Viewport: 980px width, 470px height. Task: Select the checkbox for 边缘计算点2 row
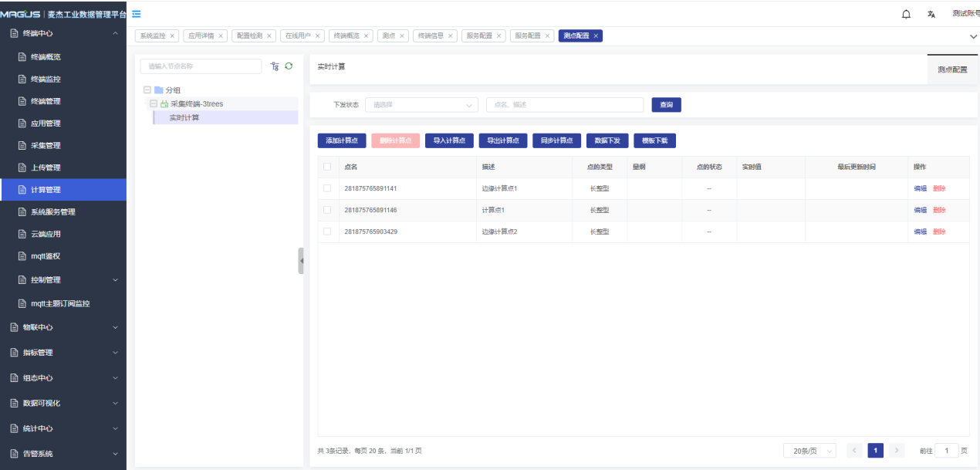pyautogui.click(x=327, y=232)
